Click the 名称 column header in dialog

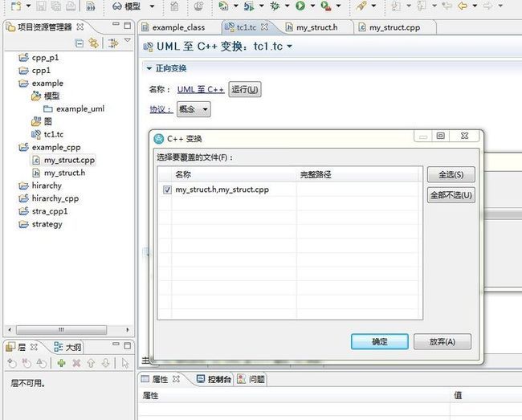click(234, 174)
